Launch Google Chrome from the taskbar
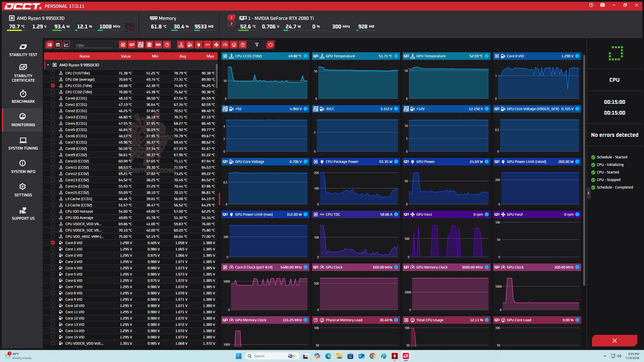 coord(373,356)
